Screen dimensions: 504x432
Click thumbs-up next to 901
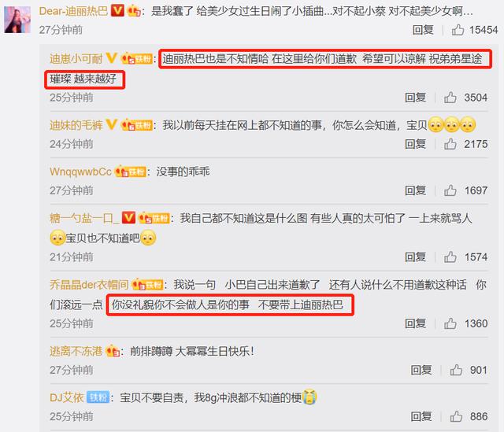coord(456,370)
